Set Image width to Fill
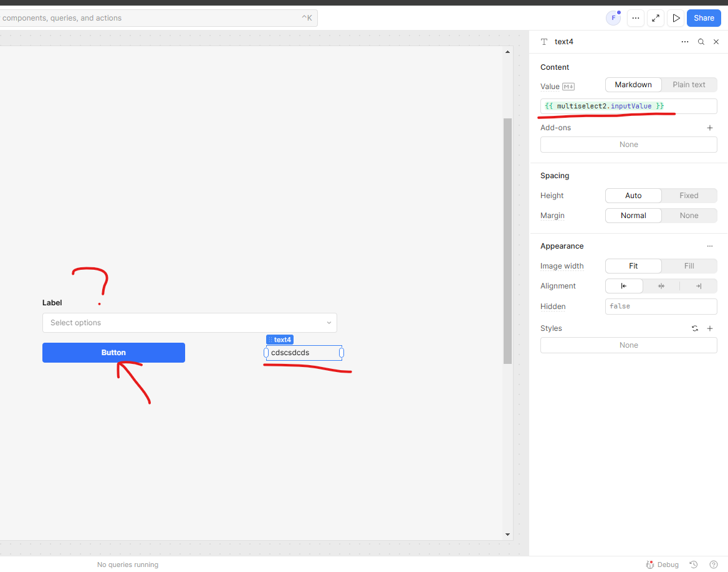The height and width of the screenshot is (572, 728). (x=689, y=266)
